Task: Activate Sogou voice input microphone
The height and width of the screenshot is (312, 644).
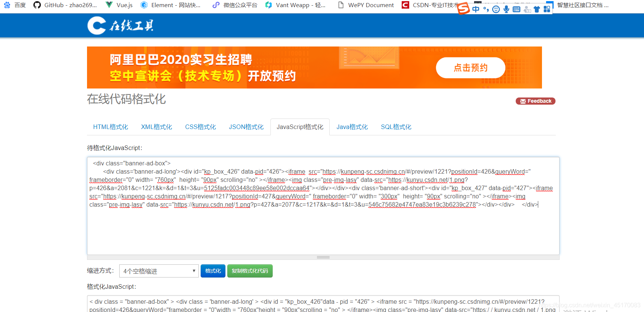Action: point(506,9)
